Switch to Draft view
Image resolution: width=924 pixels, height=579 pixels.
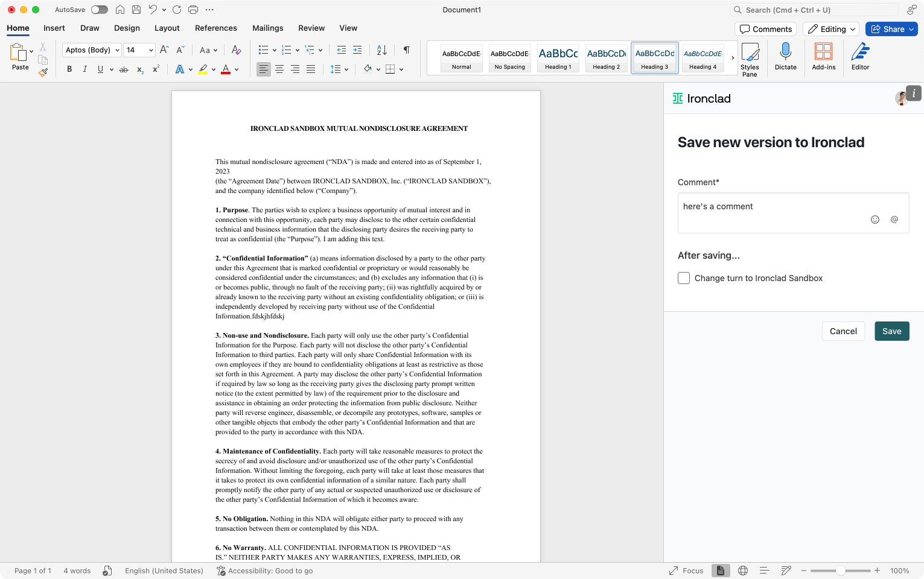coord(786,571)
